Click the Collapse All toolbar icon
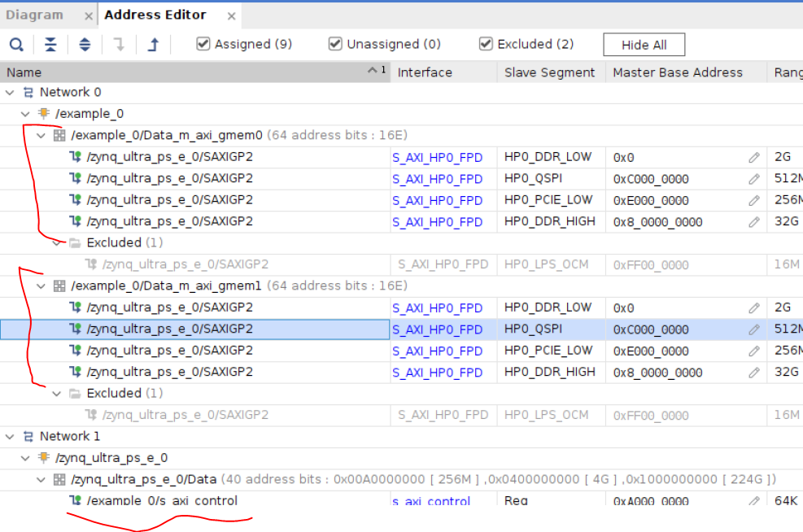This screenshot has width=803, height=532. coord(50,45)
